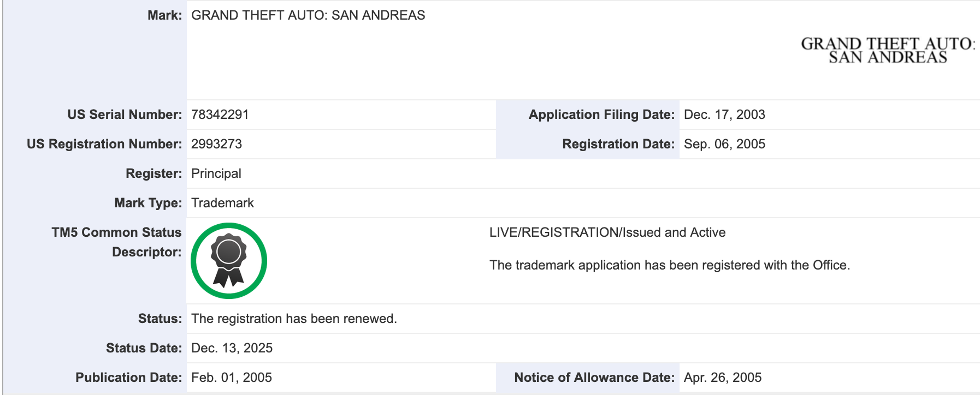Click the Status Date value Dec. 13, 2025
Image resolution: width=980 pixels, height=395 pixels.
point(232,348)
